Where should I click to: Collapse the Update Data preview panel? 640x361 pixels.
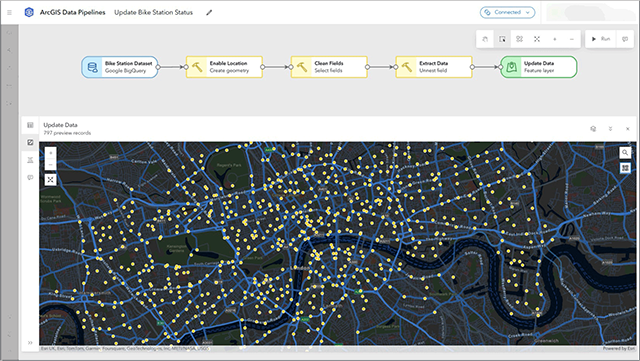[610, 129]
